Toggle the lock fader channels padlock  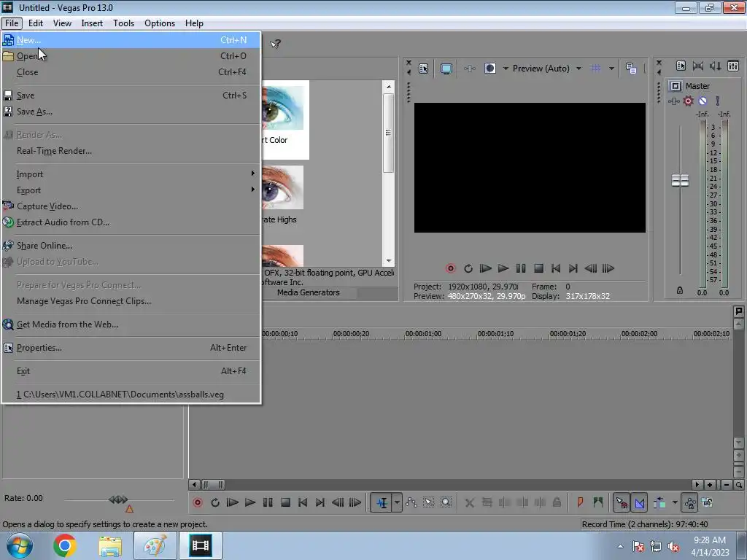(x=680, y=290)
